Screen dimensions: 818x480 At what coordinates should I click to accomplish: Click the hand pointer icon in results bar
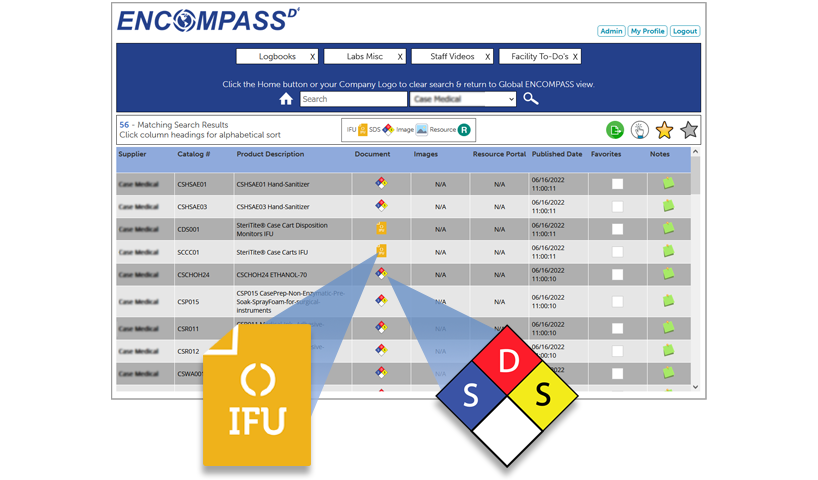[639, 130]
